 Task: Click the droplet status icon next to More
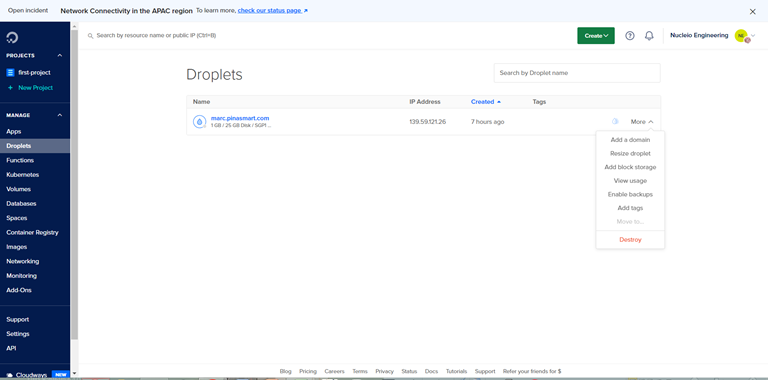[615, 121]
